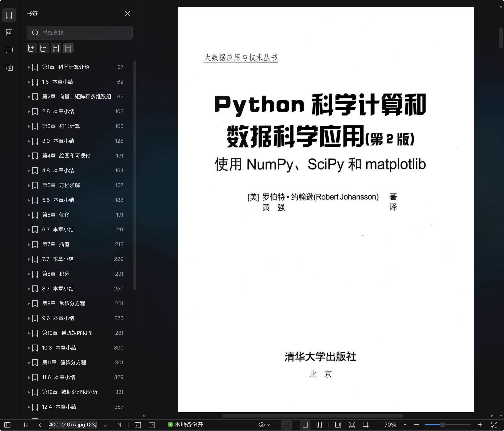Toggle continuous scrolling mode icon
Viewport: 504px width, 431px height.
[287, 425]
